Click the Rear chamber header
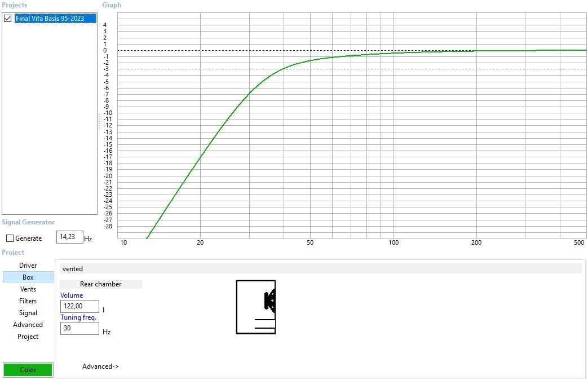 point(101,284)
